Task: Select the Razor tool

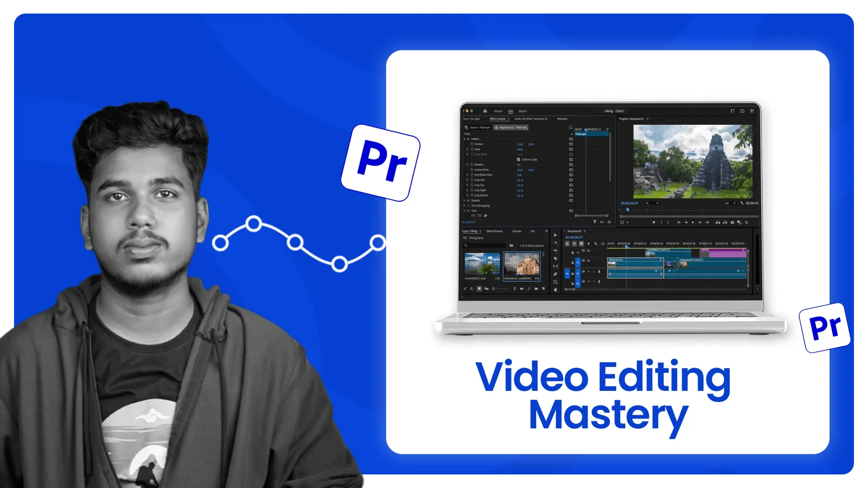Action: point(556,259)
